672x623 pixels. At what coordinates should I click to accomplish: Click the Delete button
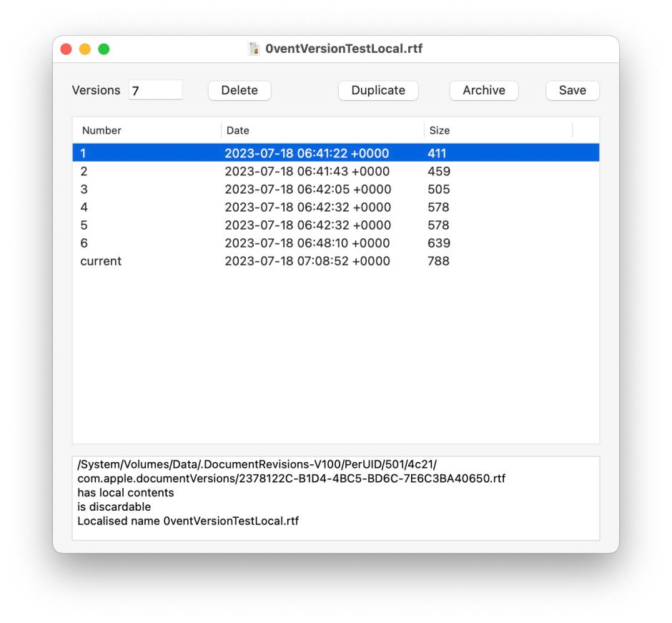click(239, 90)
